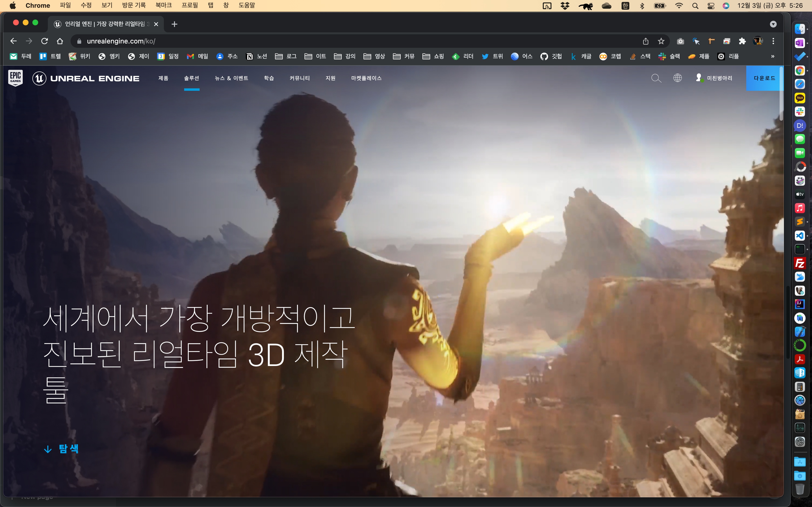Expand the hidden bookmarks overflow chevron

[x=772, y=56]
